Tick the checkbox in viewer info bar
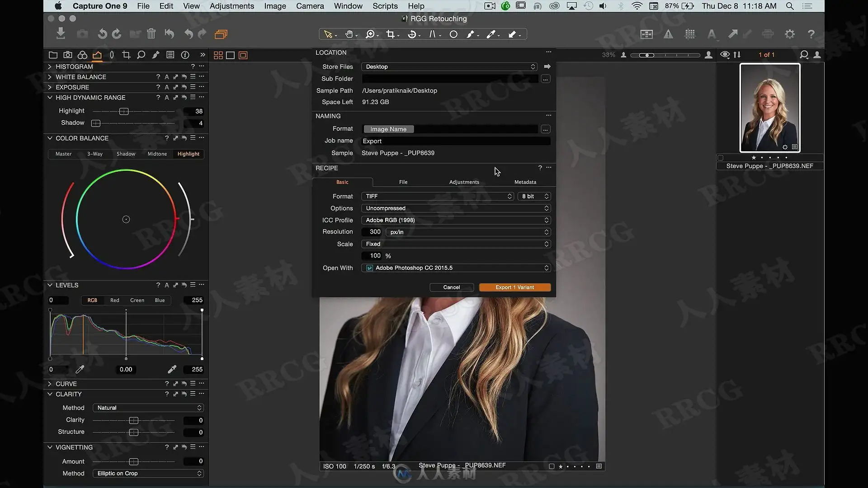 (552, 466)
